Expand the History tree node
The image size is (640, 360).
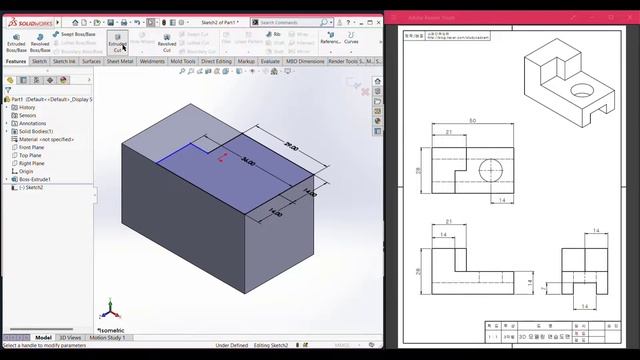[7, 107]
